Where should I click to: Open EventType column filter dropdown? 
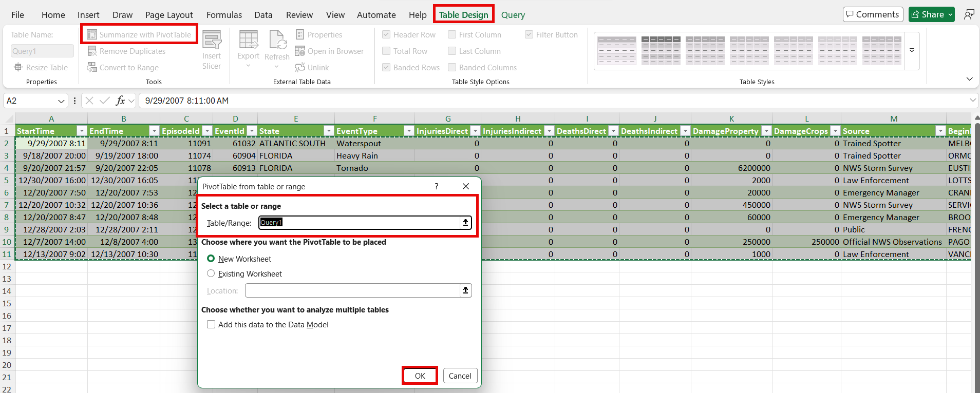409,131
